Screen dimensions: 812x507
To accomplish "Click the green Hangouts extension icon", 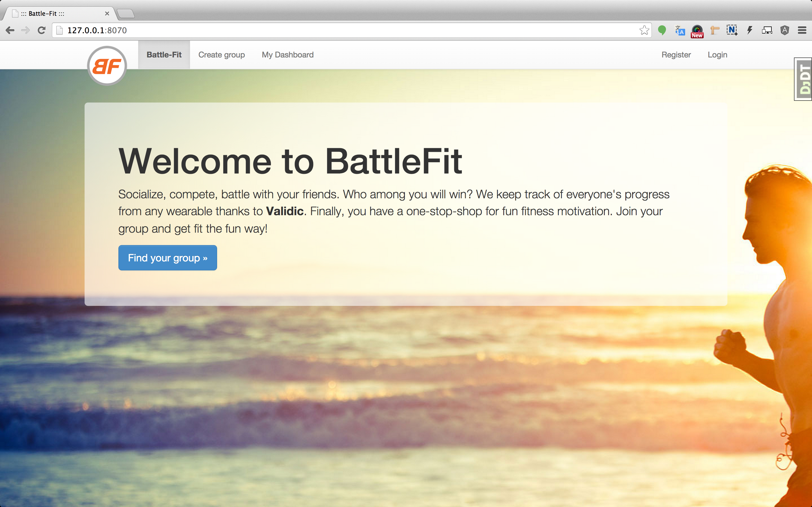I will pyautogui.click(x=662, y=30).
